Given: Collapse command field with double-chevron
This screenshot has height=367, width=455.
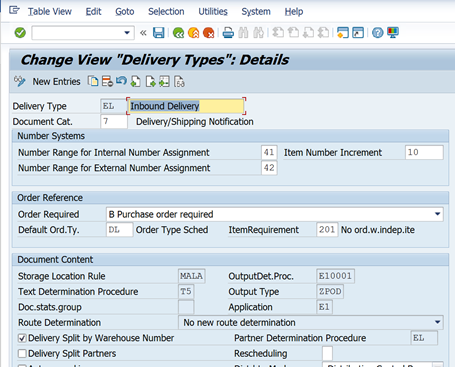Looking at the screenshot, I should pos(143,33).
